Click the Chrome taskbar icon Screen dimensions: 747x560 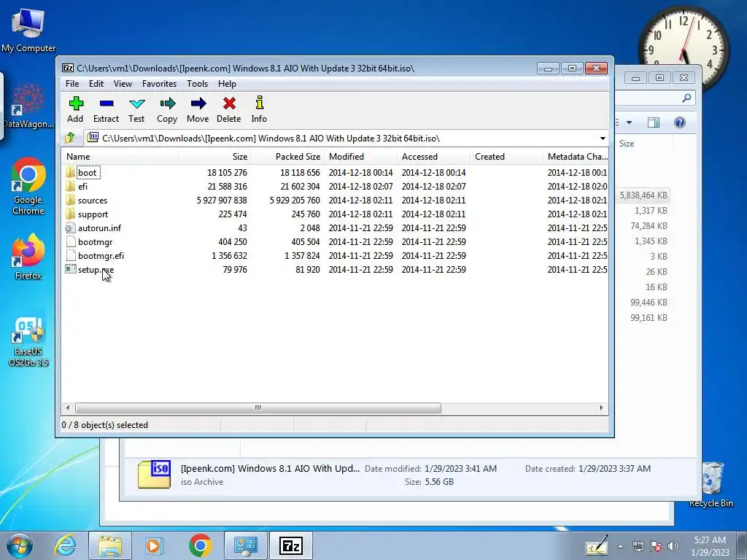point(200,545)
